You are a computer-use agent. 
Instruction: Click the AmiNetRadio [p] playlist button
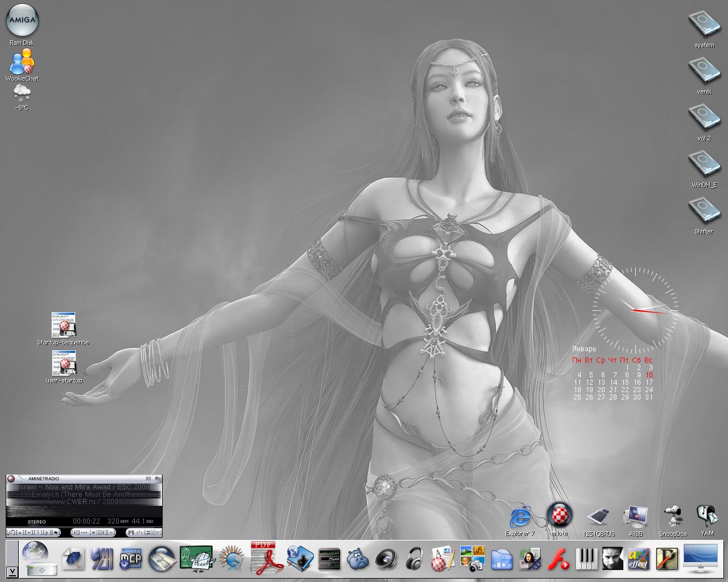47,533
